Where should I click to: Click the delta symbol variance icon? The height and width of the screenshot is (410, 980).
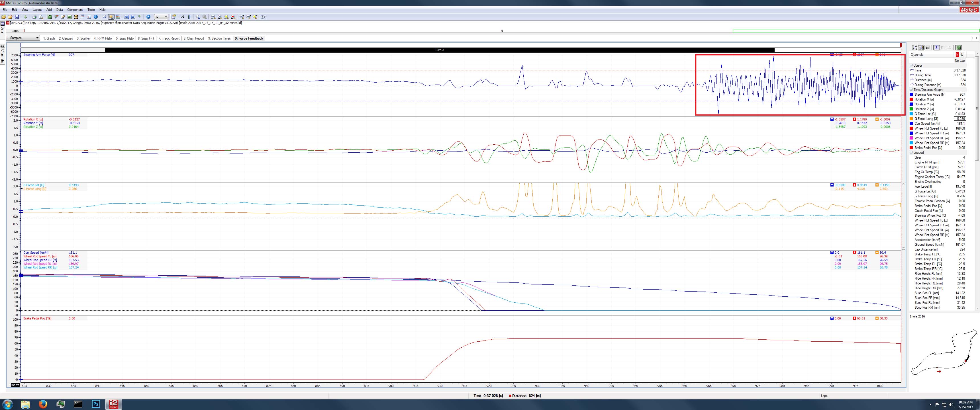[183, 17]
